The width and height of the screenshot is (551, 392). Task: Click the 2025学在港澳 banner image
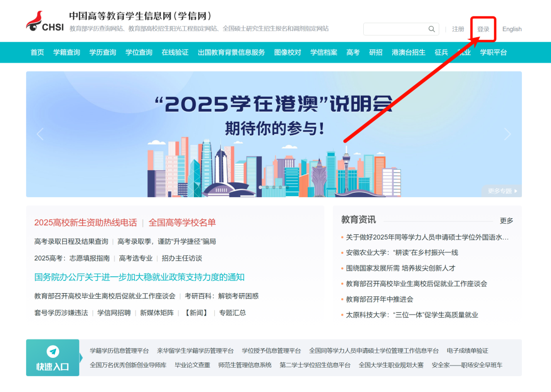click(274, 134)
